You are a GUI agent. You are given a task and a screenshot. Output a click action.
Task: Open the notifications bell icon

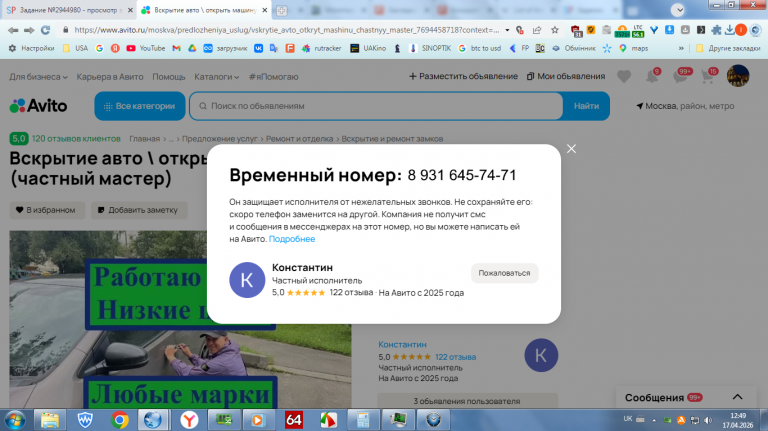coord(652,76)
